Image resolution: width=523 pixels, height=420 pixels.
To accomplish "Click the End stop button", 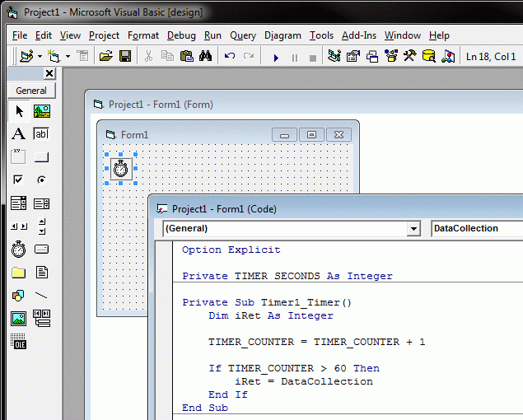I will pyautogui.click(x=312, y=58).
